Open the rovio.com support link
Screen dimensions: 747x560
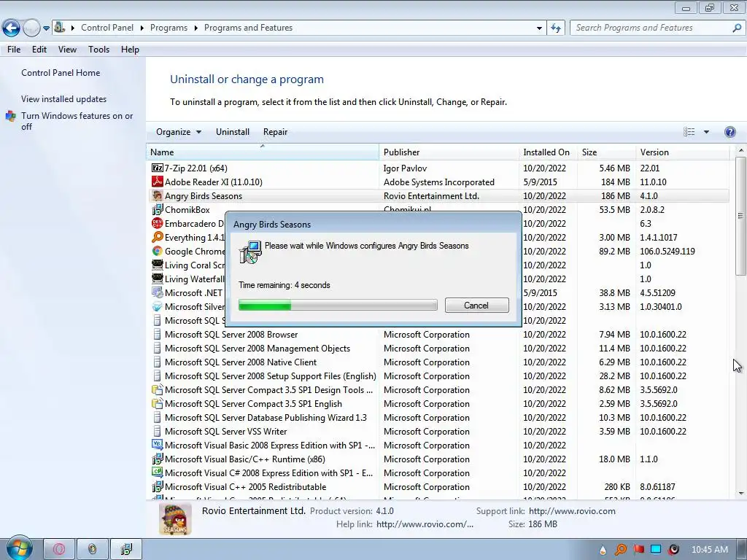572,511
